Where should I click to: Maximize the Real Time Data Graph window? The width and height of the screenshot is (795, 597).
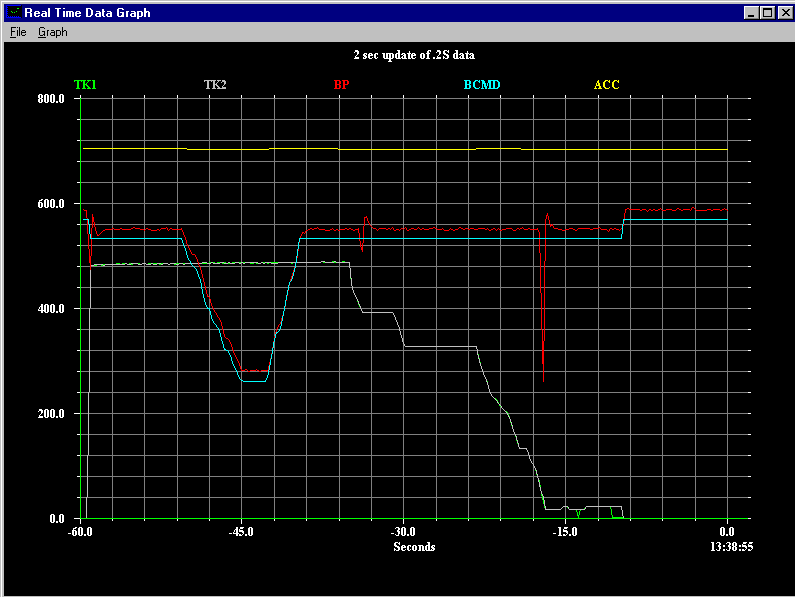pos(766,13)
